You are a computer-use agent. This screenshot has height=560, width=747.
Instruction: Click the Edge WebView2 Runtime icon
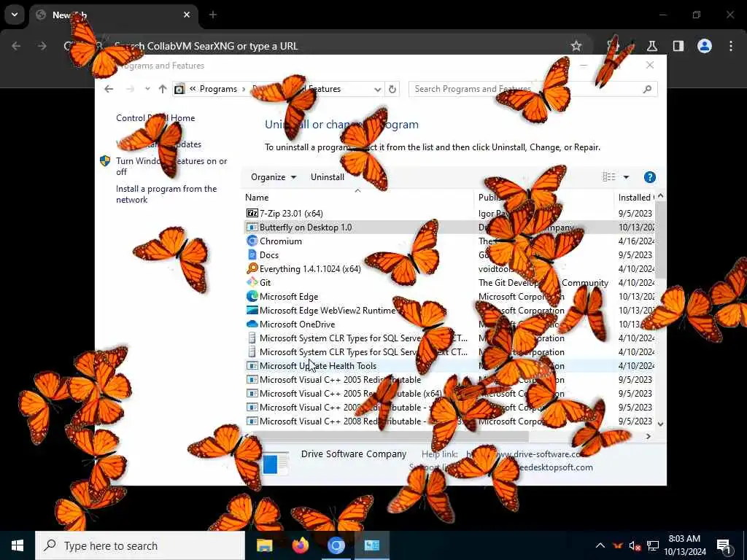(x=252, y=310)
